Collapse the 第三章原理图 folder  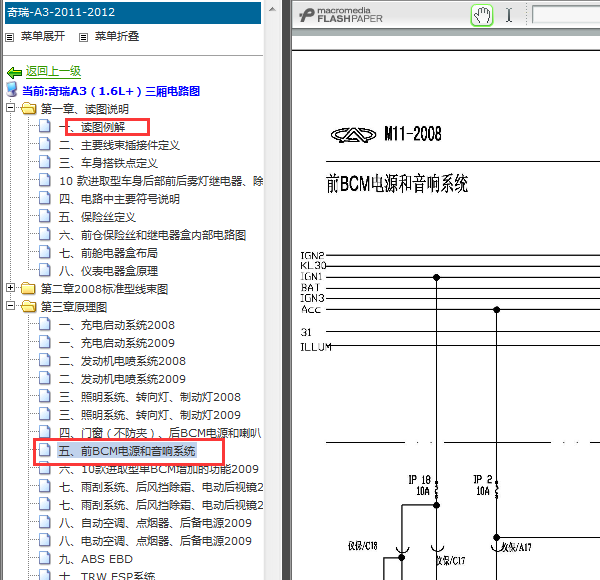(11, 306)
